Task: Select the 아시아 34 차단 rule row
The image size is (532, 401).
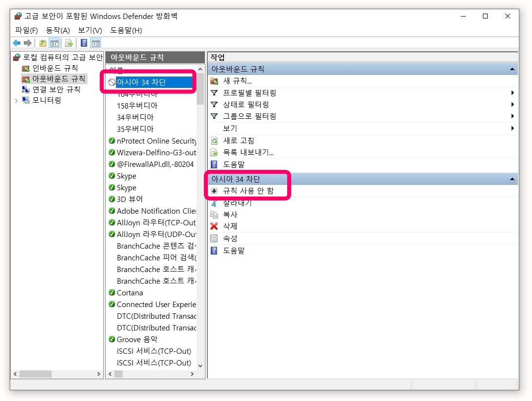Action: tap(151, 82)
